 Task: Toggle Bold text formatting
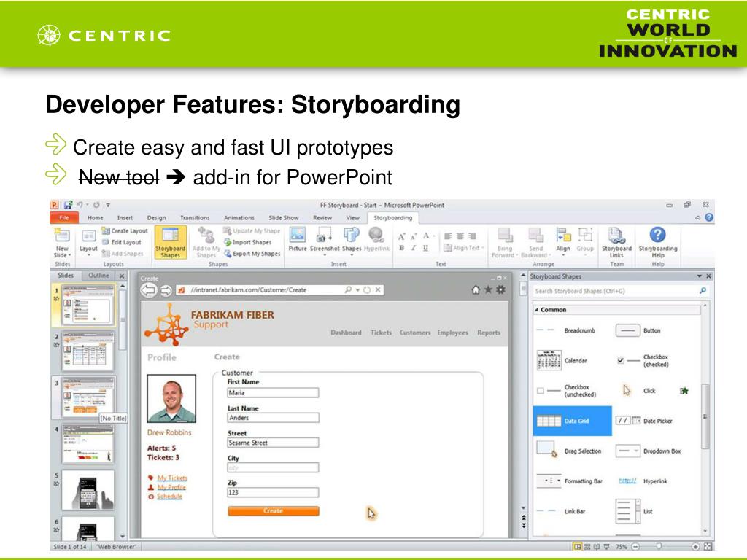pyautogui.click(x=402, y=248)
